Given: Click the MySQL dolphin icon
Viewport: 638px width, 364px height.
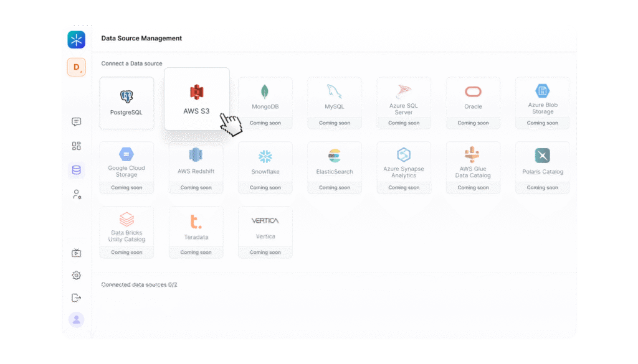Looking at the screenshot, I should (334, 91).
